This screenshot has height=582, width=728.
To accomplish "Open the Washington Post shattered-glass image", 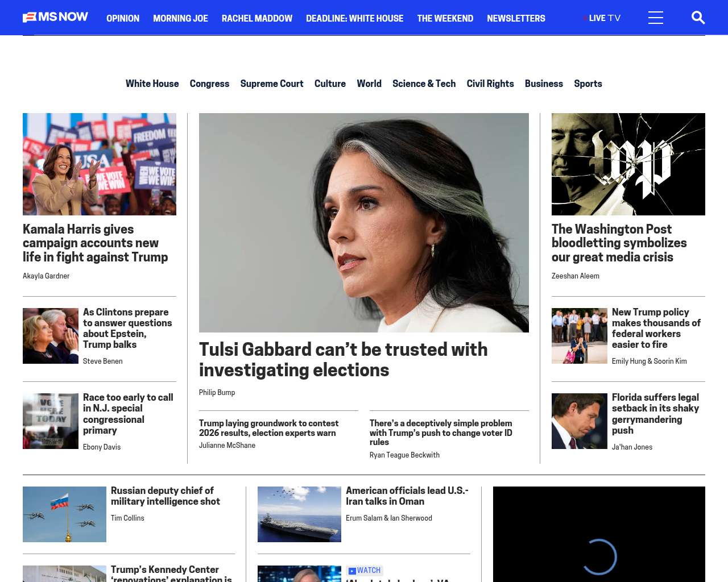I will pos(628,164).
